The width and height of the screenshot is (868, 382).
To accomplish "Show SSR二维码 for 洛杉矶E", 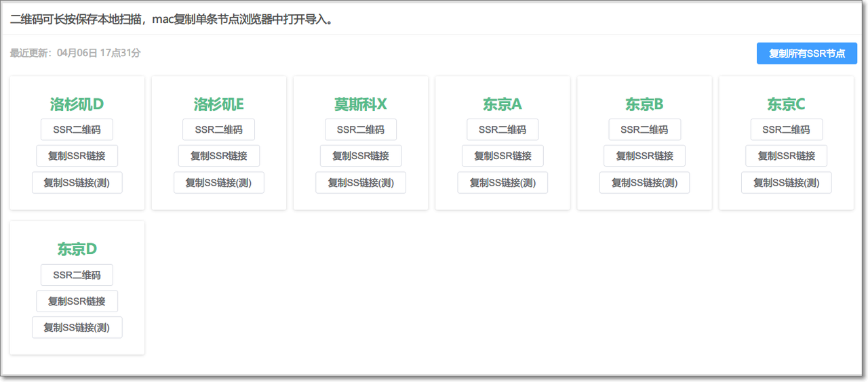I will (x=218, y=129).
